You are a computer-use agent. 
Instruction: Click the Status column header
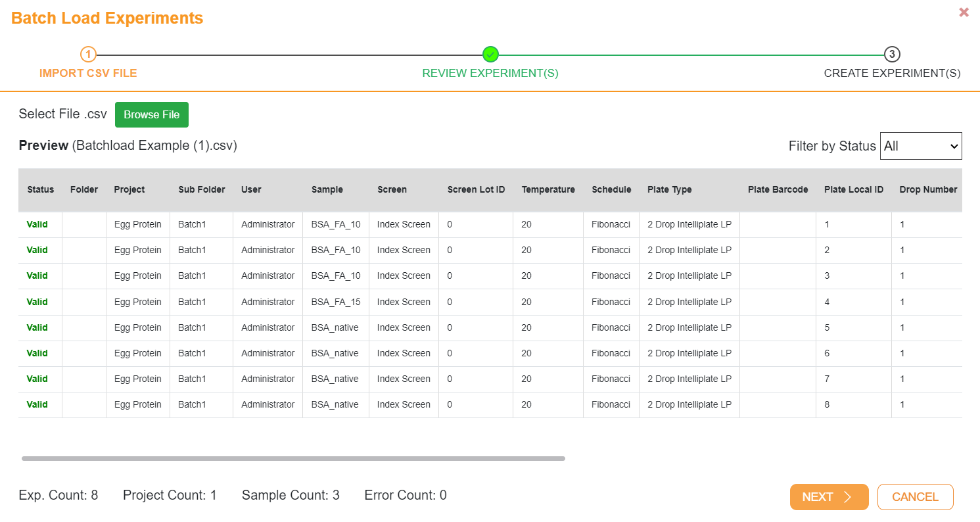40,189
